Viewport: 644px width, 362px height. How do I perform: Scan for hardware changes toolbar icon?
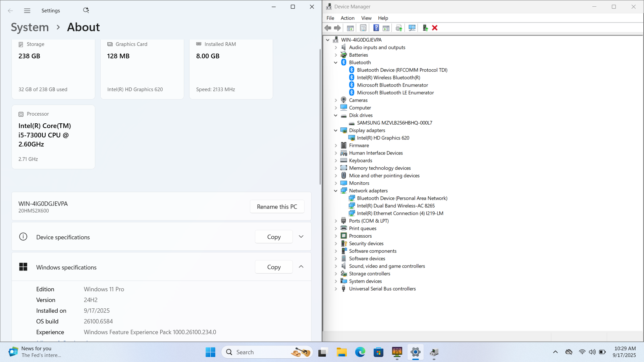(412, 28)
